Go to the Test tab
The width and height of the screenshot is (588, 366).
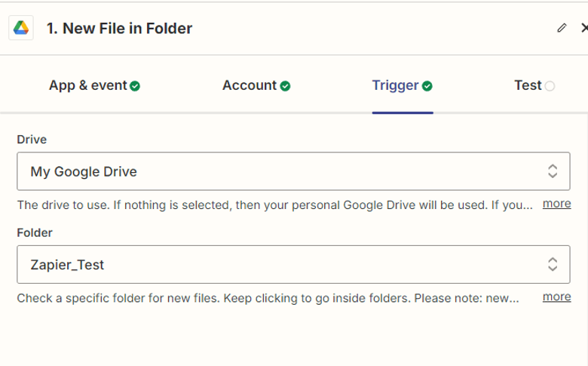click(x=528, y=85)
